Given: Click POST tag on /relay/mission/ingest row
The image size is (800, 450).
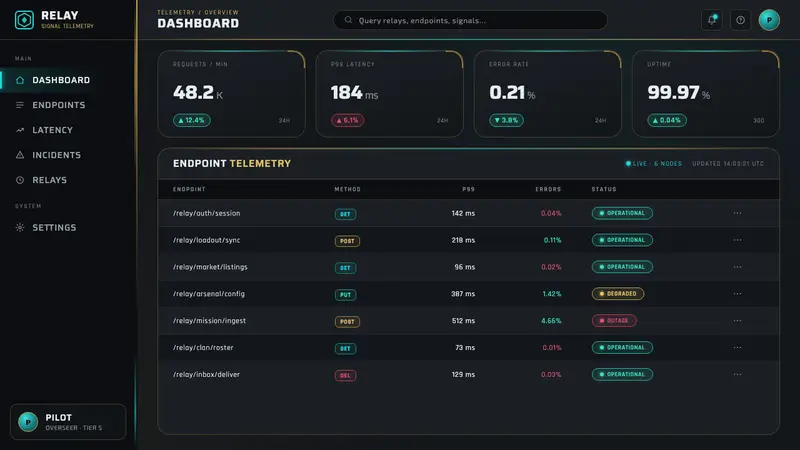Looking at the screenshot, I should tap(347, 322).
